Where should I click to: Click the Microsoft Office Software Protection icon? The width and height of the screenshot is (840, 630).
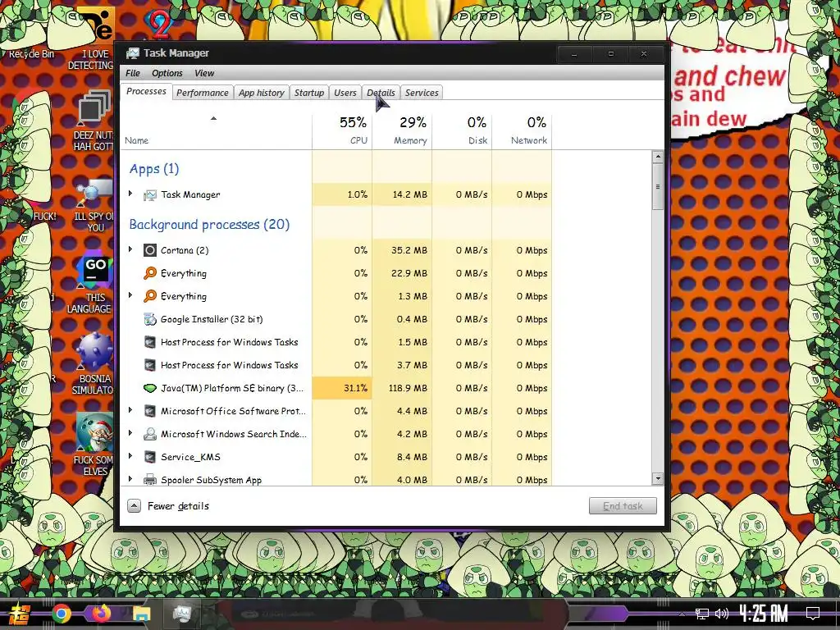[x=150, y=411]
